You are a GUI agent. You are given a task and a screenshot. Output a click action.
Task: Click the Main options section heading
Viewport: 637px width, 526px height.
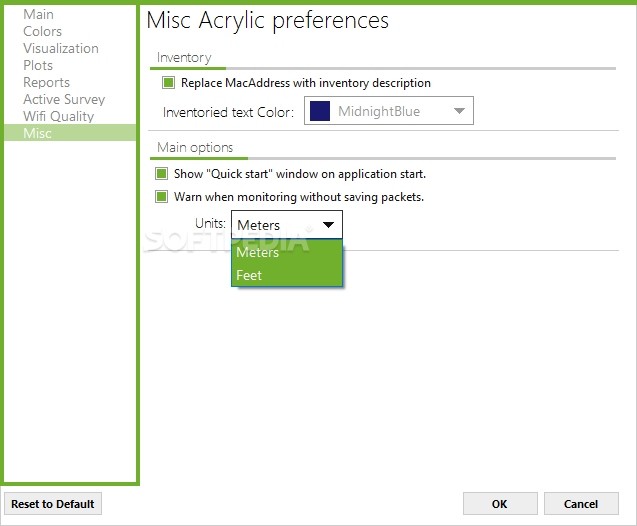(195, 147)
